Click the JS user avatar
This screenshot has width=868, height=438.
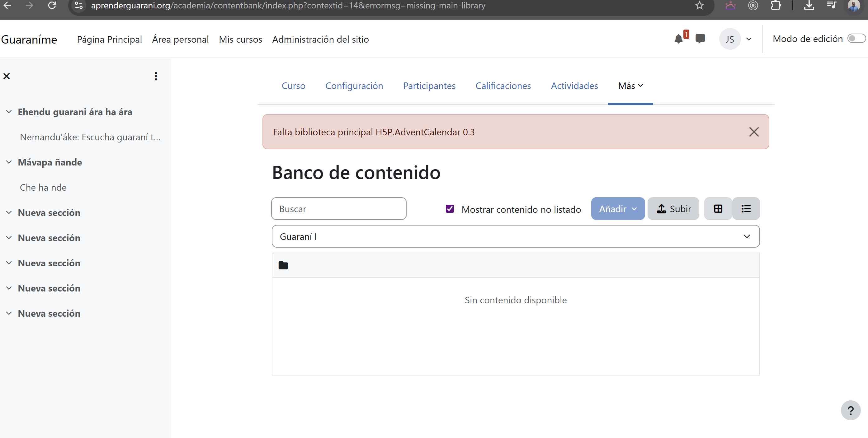729,39
